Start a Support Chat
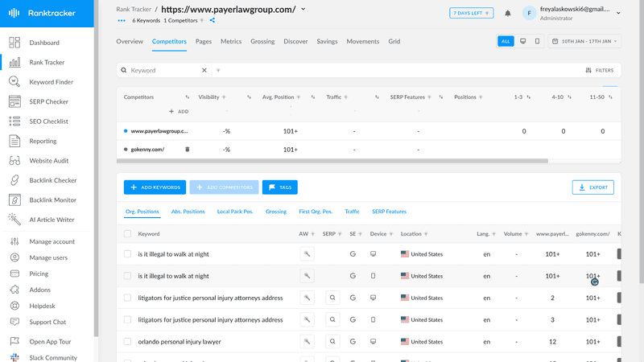Screen dimensions: 644x362 pyautogui.click(x=47, y=323)
